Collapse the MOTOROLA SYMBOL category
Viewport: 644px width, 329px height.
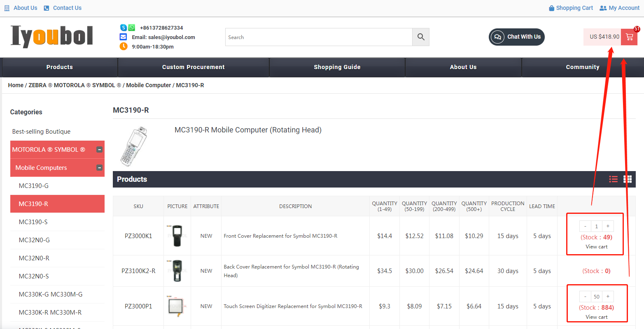tap(99, 150)
